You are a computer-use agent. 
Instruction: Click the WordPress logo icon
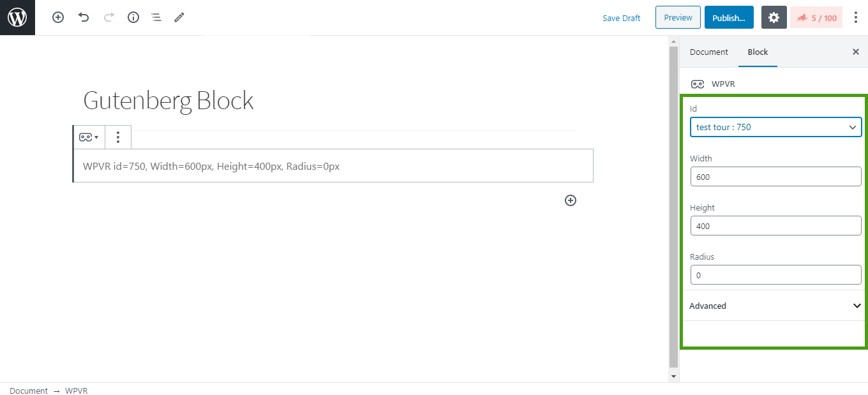[17, 17]
